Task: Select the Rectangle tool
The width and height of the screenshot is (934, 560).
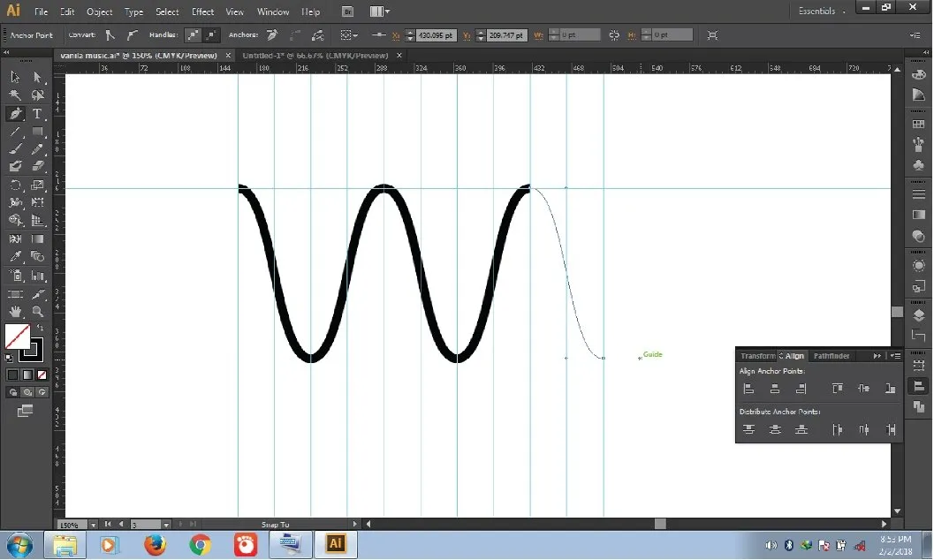Action: 37,132
